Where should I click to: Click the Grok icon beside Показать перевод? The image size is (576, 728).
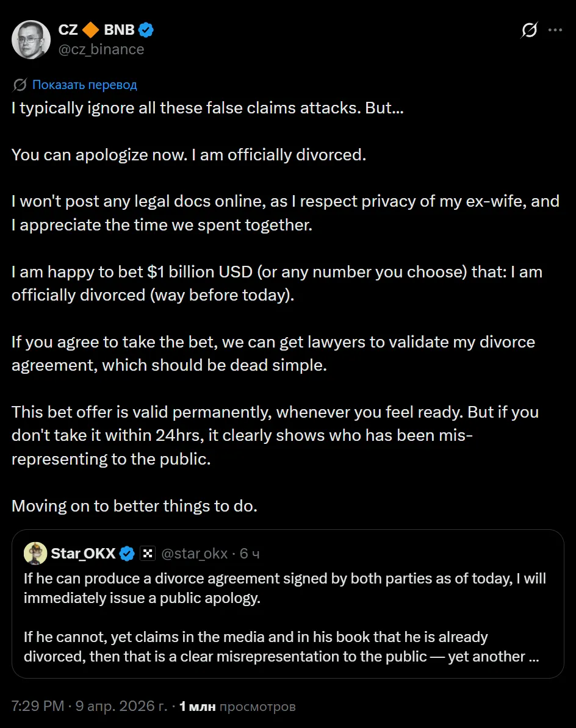tap(20, 85)
